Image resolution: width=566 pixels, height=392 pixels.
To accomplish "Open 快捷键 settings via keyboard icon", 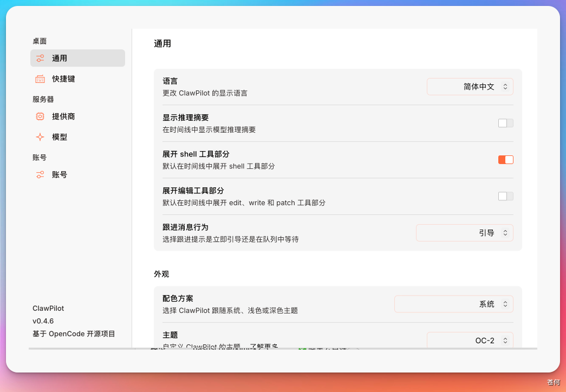I will click(40, 79).
